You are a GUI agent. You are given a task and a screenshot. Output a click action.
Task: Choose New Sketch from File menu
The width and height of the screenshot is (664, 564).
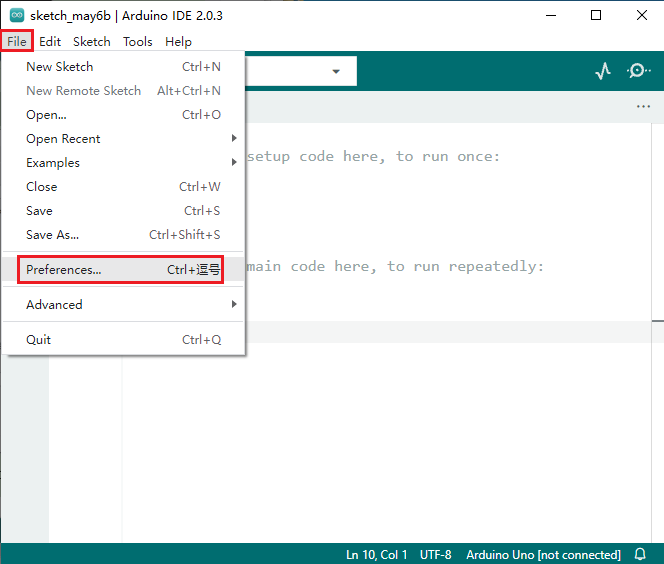[x=123, y=66]
